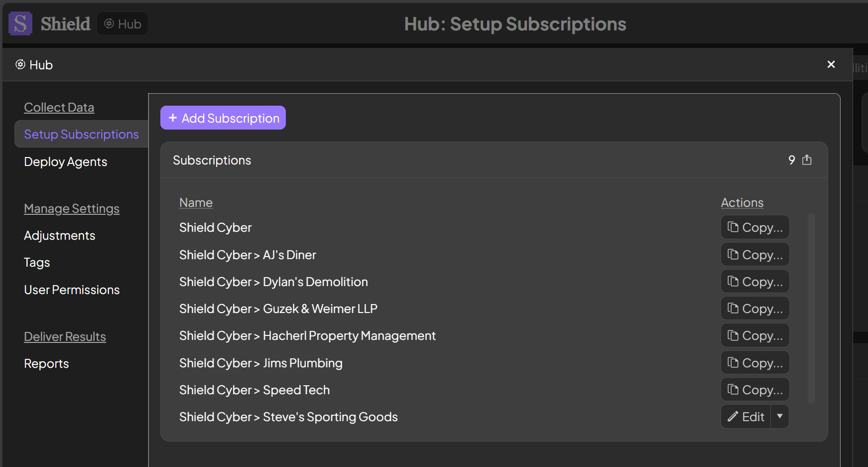Select row Shield Cyber > Steve's Sporting Goods
868x467 pixels.
pyautogui.click(x=288, y=417)
